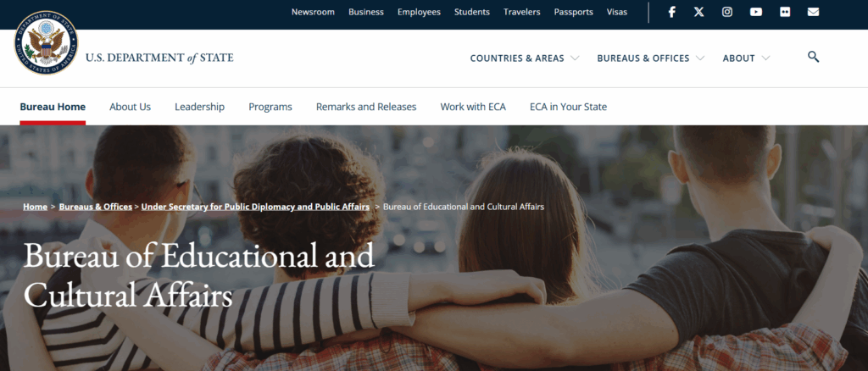
Task: Click the Work with ECA tab
Action: 473,107
